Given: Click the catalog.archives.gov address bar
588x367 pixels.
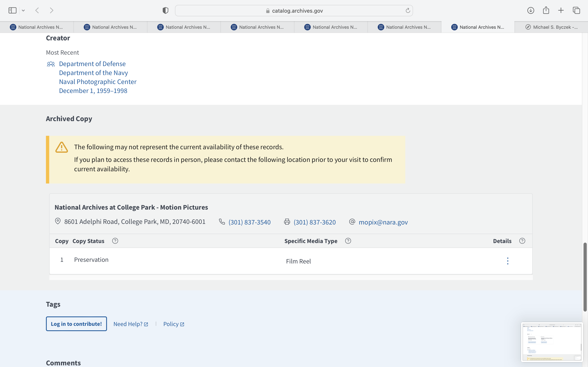Looking at the screenshot, I should [x=294, y=11].
